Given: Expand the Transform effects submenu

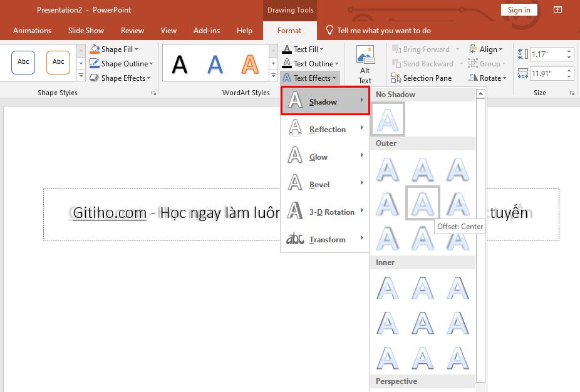Looking at the screenshot, I should coord(327,239).
